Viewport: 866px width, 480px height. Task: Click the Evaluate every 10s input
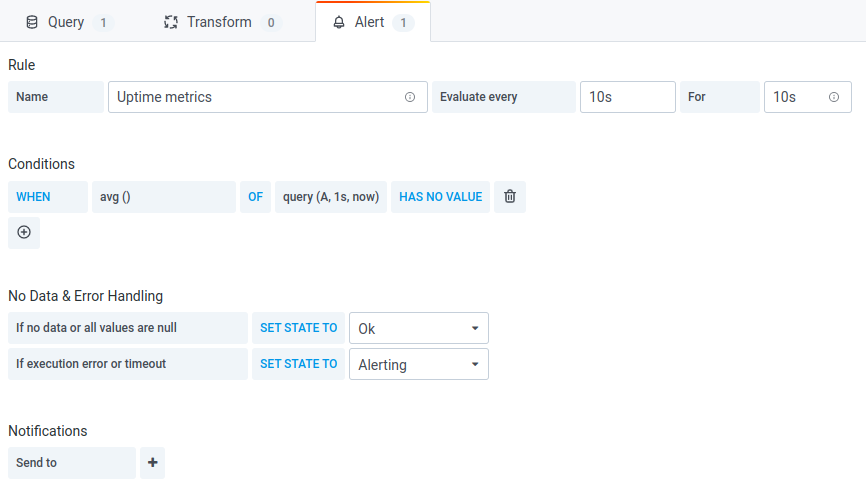pyautogui.click(x=627, y=97)
